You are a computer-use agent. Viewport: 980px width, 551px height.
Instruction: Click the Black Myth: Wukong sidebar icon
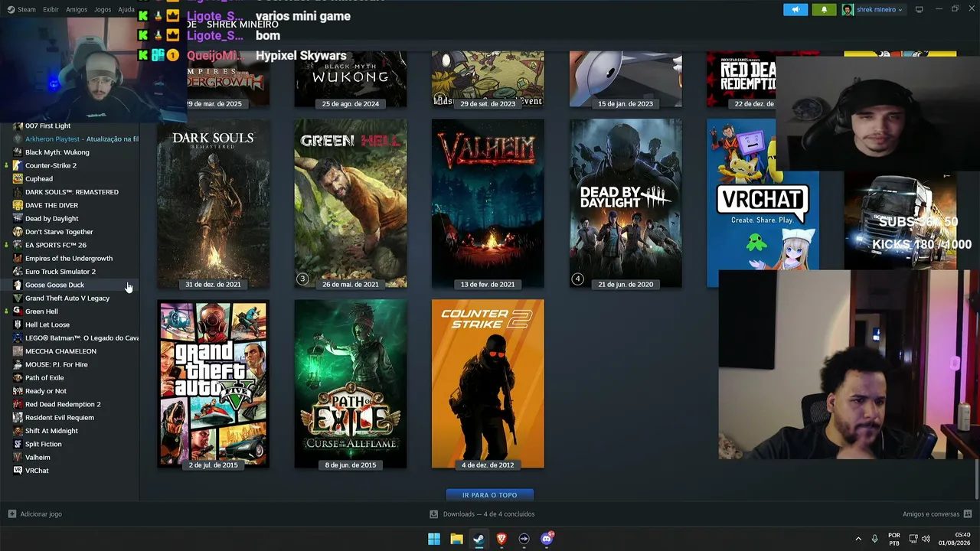tap(18, 152)
